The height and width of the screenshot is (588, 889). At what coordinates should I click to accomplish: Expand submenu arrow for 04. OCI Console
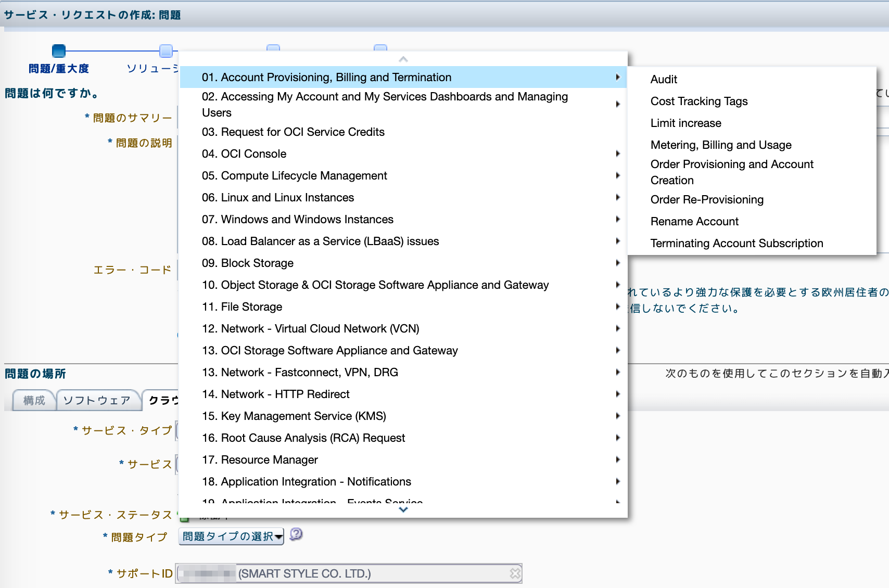pos(618,154)
